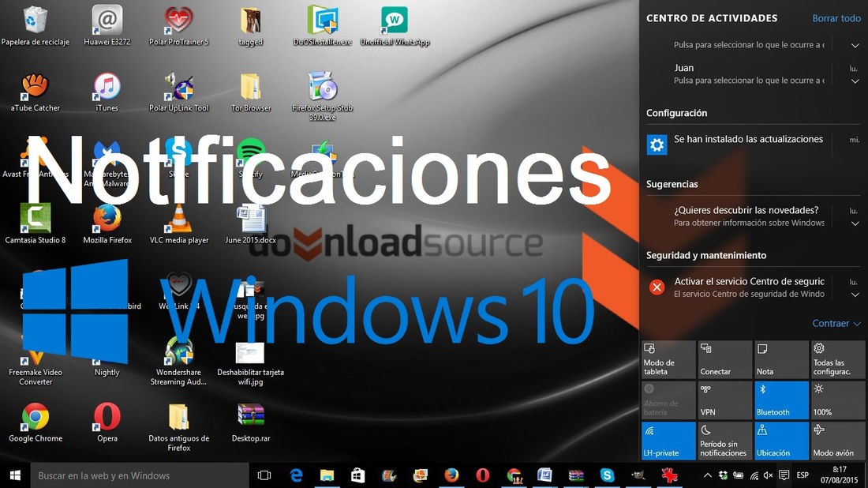Show hidden tray icons chevron
The image size is (868, 488).
pyautogui.click(x=708, y=475)
